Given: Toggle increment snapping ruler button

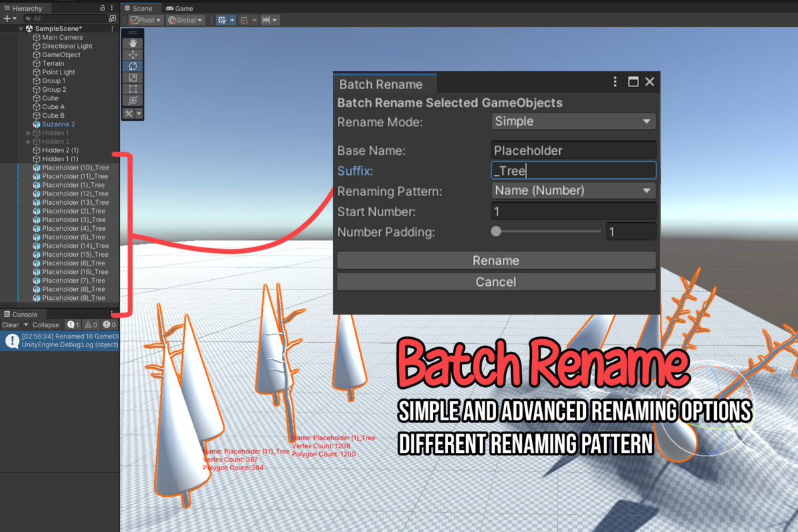Looking at the screenshot, I should tap(266, 20).
